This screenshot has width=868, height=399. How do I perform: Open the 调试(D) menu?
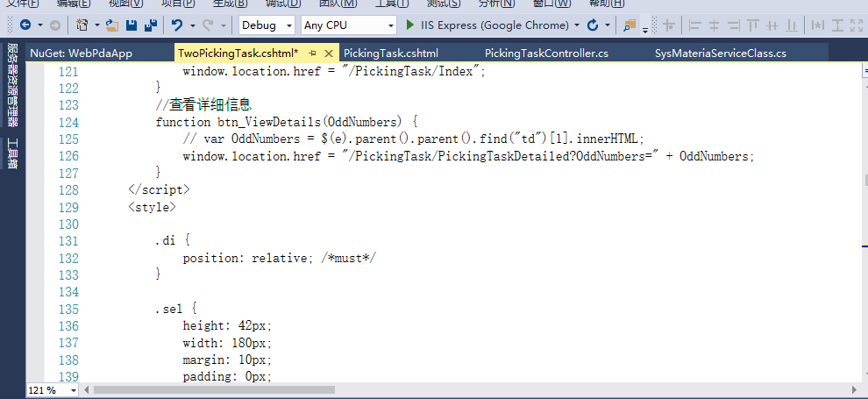tap(283, 4)
